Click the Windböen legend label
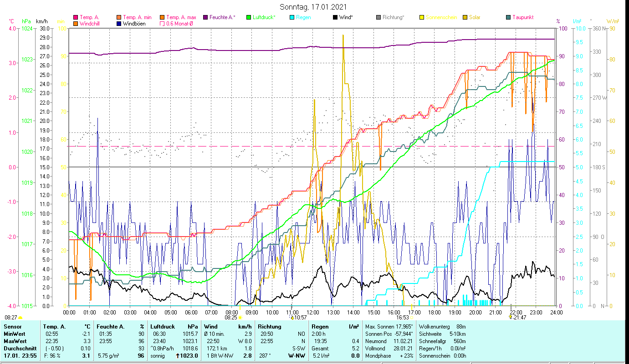This screenshot has height=364, width=629. click(134, 24)
